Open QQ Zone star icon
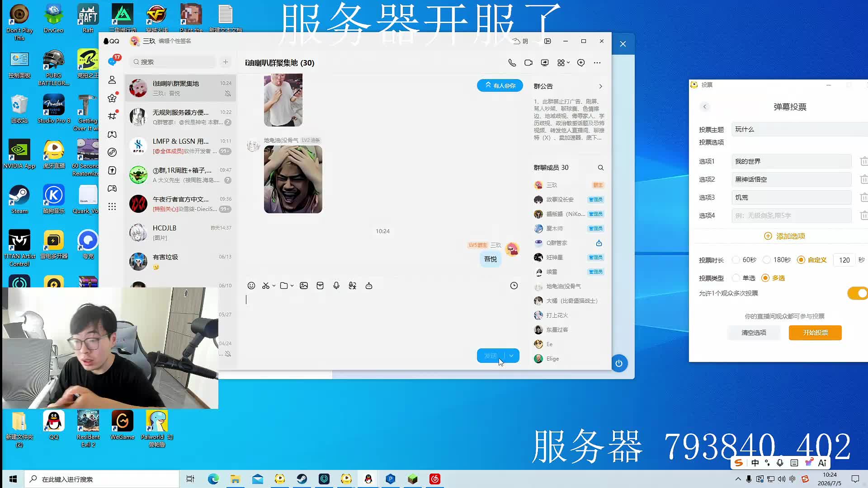 point(112,98)
